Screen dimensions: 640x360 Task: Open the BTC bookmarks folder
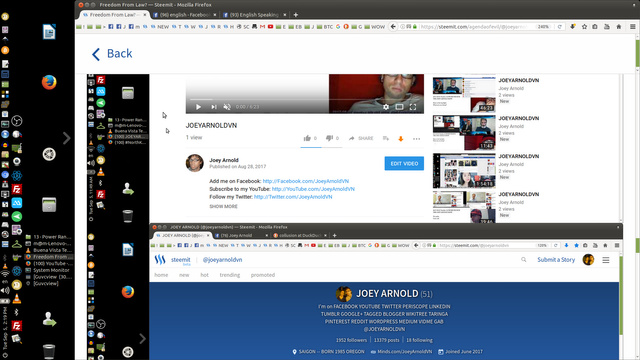(324, 27)
